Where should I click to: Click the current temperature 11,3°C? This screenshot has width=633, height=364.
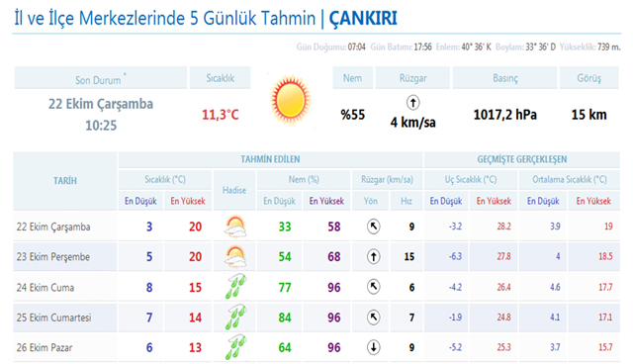(220, 115)
